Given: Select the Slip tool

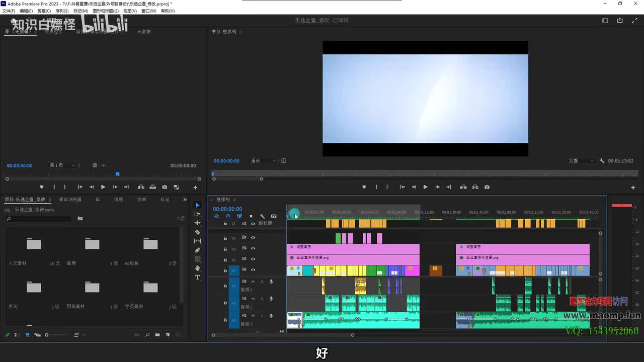Looking at the screenshot, I should pos(197,241).
